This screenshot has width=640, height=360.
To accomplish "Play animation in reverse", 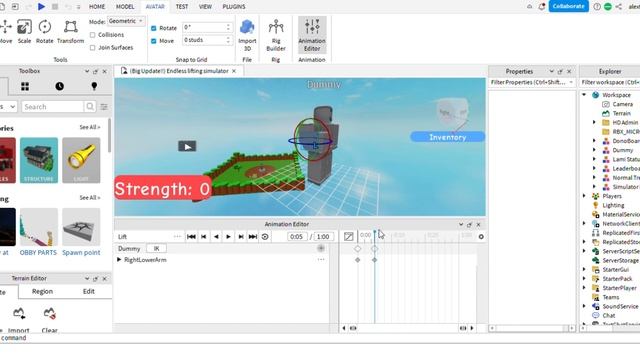I will click(216, 237).
